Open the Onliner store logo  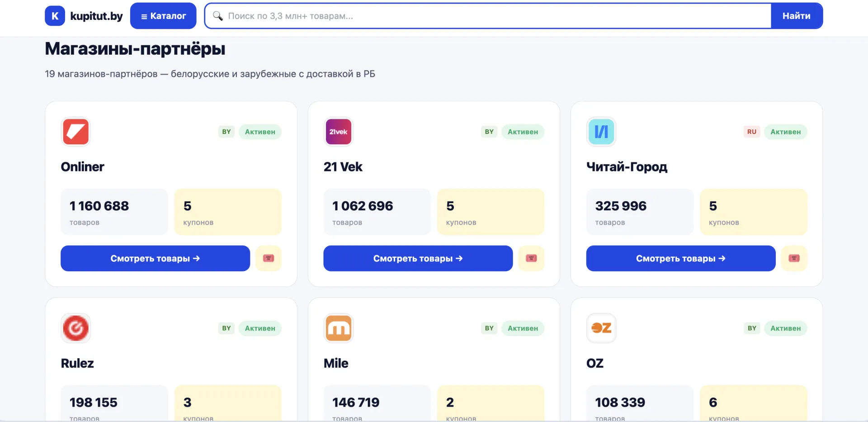coord(75,132)
